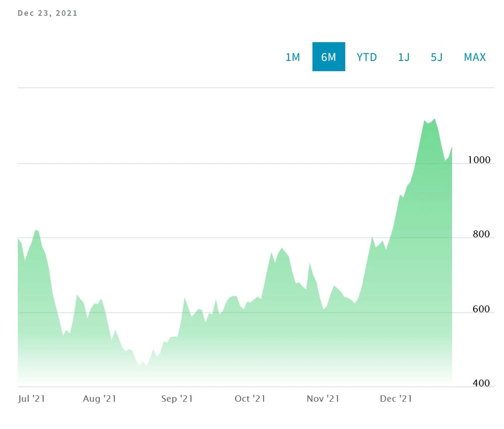Click the Dec '21 axis label

pos(396,399)
